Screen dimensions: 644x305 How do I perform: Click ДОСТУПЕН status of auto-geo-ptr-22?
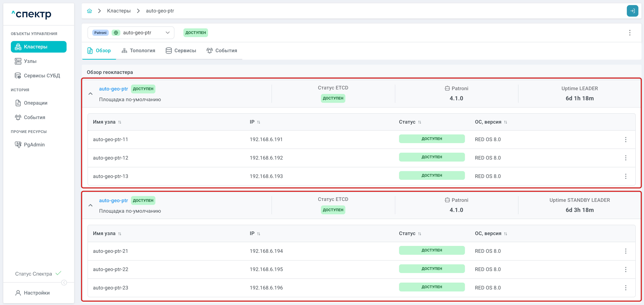pyautogui.click(x=432, y=269)
